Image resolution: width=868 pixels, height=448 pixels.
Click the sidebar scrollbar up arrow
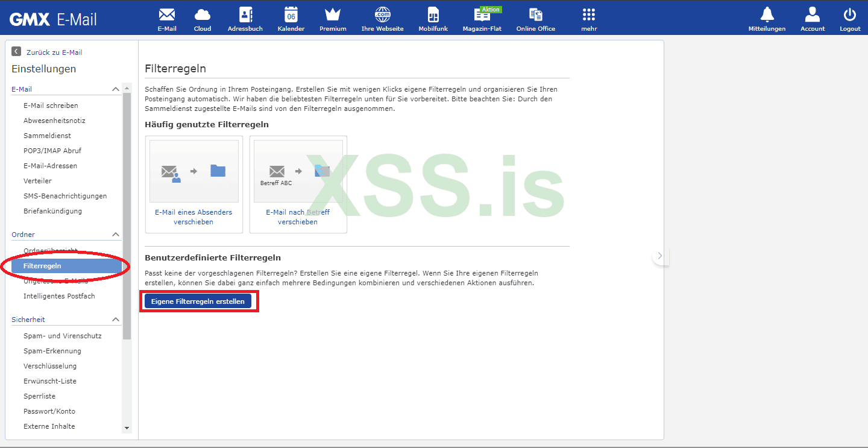tap(127, 89)
